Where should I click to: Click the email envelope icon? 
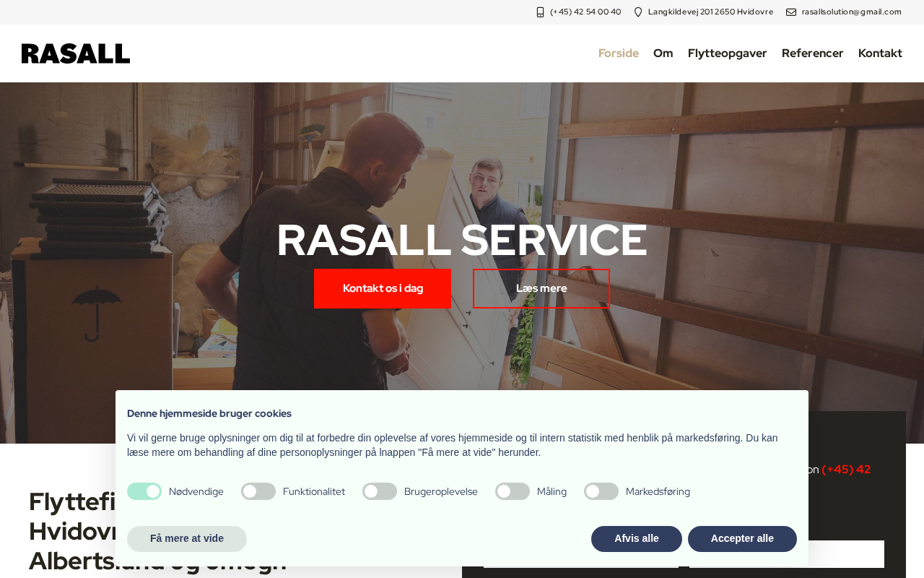[x=791, y=12]
